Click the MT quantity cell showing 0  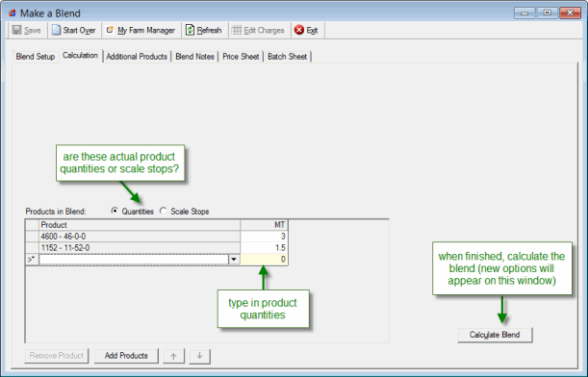pos(264,260)
